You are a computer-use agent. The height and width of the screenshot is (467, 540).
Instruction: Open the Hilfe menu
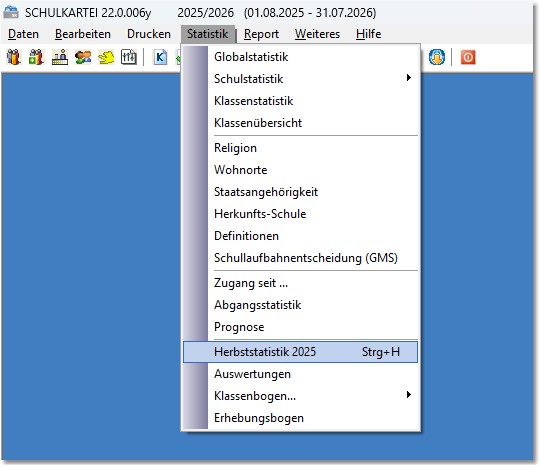tap(368, 34)
